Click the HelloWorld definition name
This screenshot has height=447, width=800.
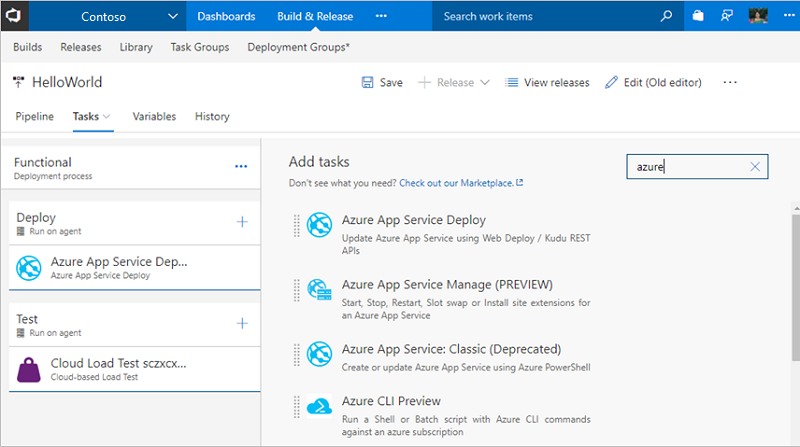(67, 82)
